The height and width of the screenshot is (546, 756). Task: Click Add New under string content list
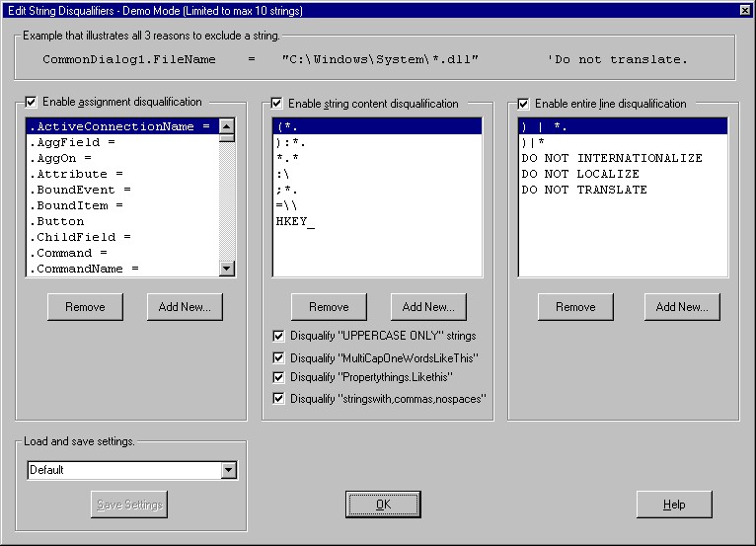coord(427,307)
